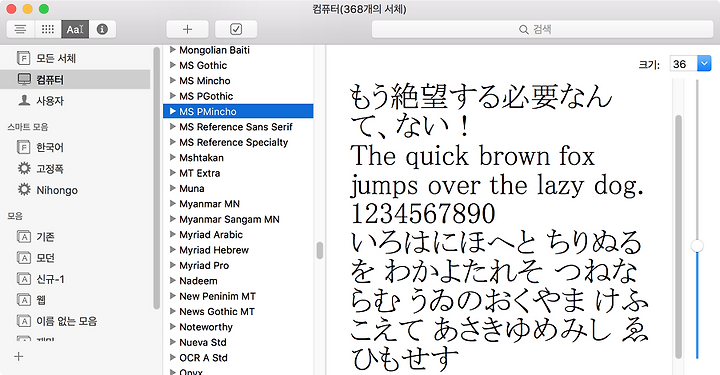The width and height of the screenshot is (720, 375).
Task: Open Nihongo smart collection
Action: 75,190
